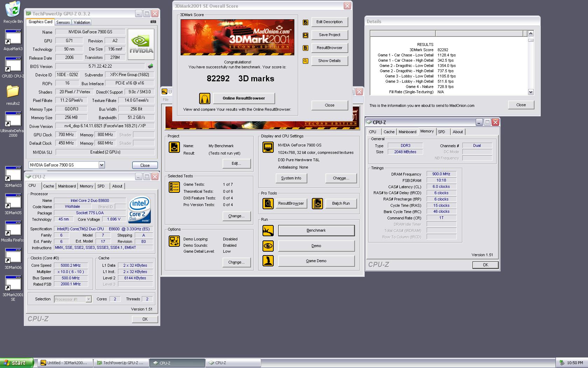
Task: Click the Batch Run icon in Pro Tools
Action: coord(317,204)
